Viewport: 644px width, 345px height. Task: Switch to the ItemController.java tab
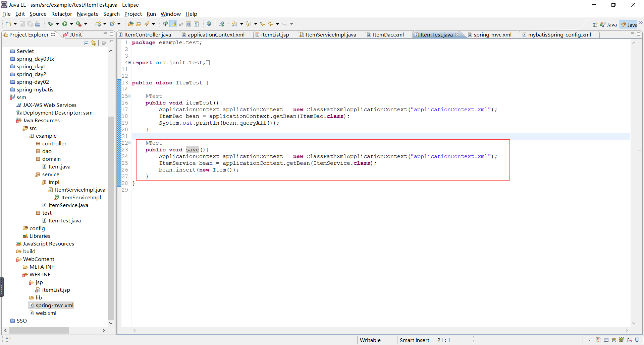[x=147, y=34]
